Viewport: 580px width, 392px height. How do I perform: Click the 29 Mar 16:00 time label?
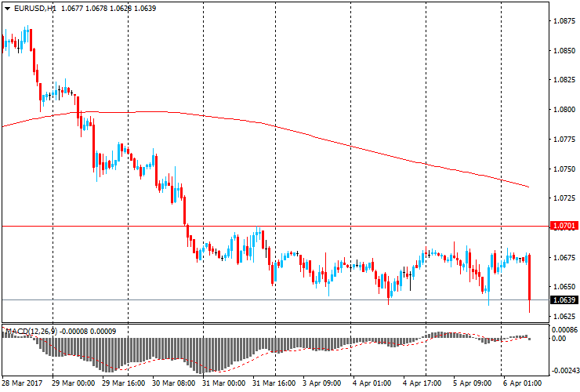tap(123, 383)
